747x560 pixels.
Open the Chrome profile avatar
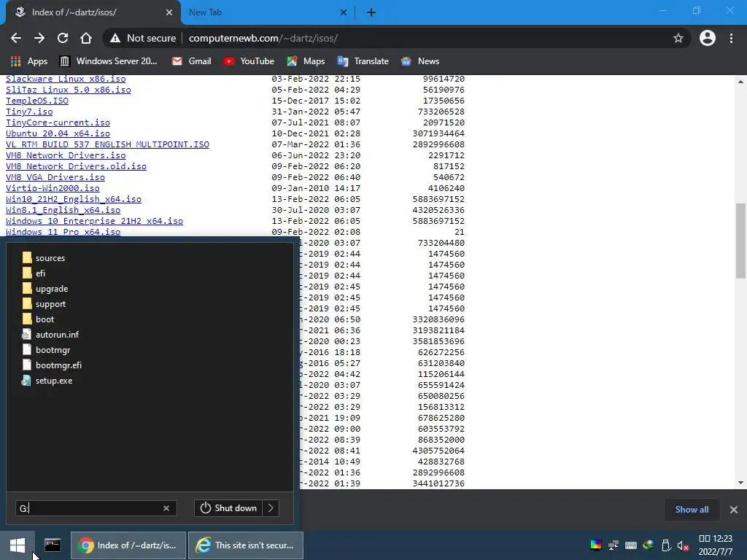coord(708,38)
